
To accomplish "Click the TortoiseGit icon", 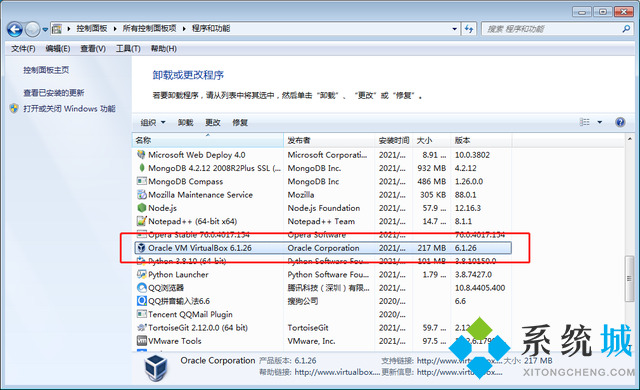I will click(x=141, y=328).
